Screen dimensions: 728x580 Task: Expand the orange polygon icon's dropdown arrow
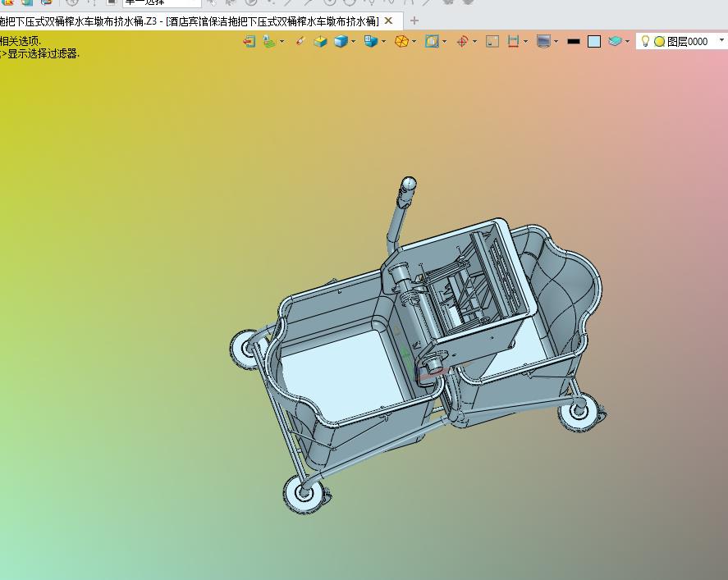tap(414, 42)
